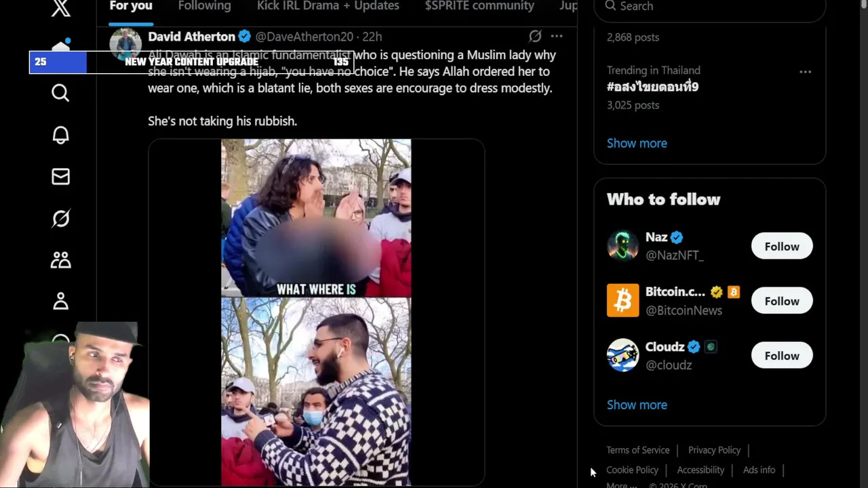Open the three-dot menu for the Thailand trend
Viewport: 868px width, 488px height.
805,72
